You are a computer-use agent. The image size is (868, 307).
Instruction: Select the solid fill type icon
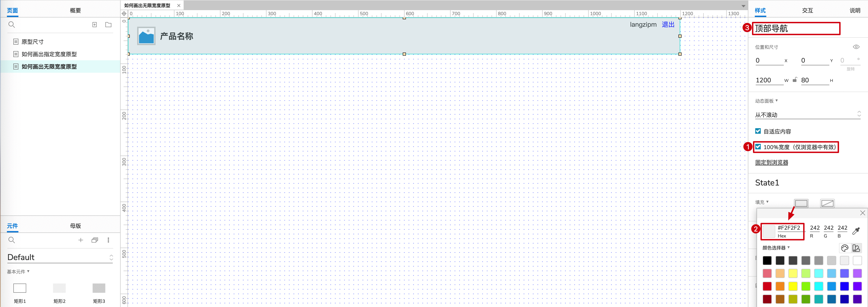coord(801,203)
